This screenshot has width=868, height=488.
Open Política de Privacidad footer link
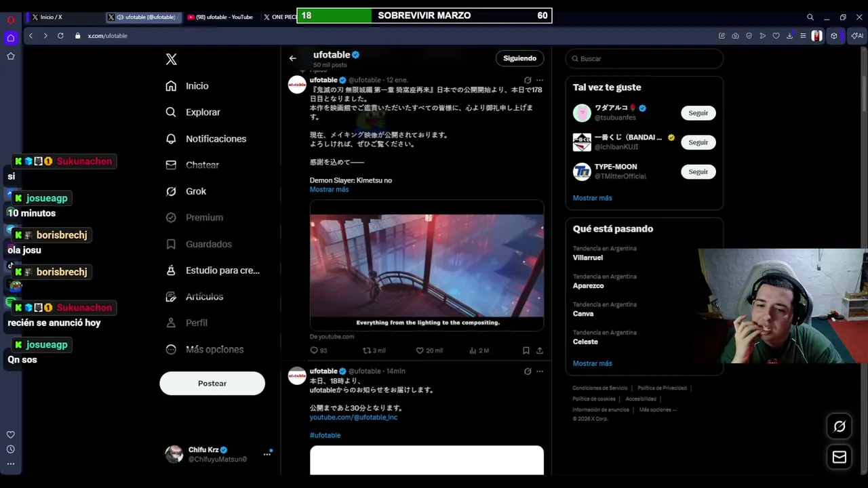point(663,388)
